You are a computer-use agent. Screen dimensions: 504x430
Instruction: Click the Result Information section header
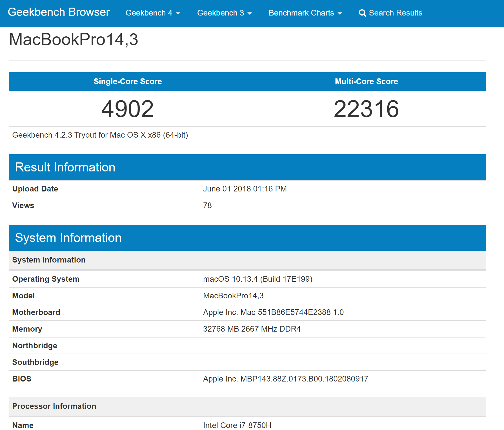(x=65, y=167)
